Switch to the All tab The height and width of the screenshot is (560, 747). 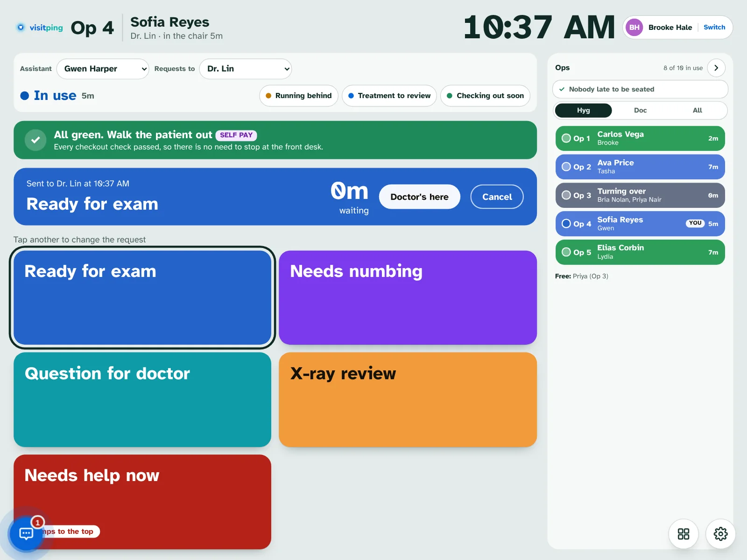click(698, 111)
